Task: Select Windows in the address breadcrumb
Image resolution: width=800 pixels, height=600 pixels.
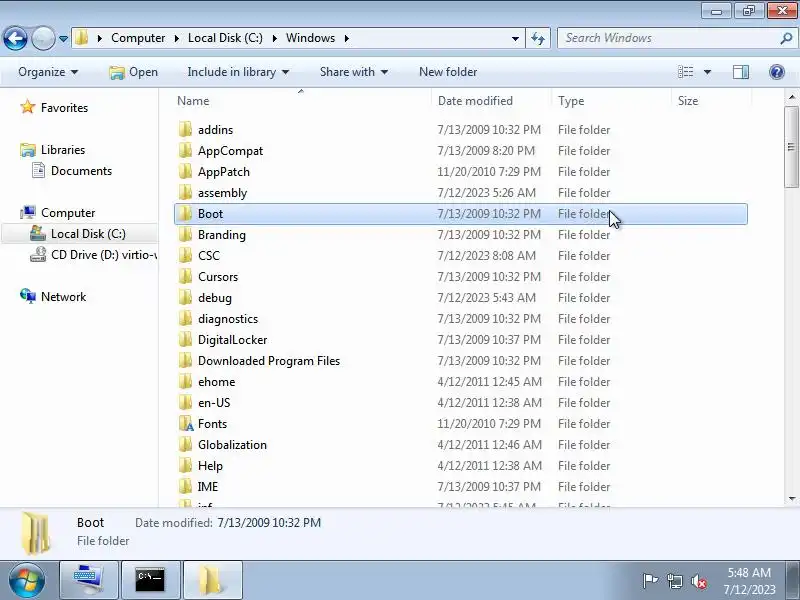Action: click(x=310, y=38)
